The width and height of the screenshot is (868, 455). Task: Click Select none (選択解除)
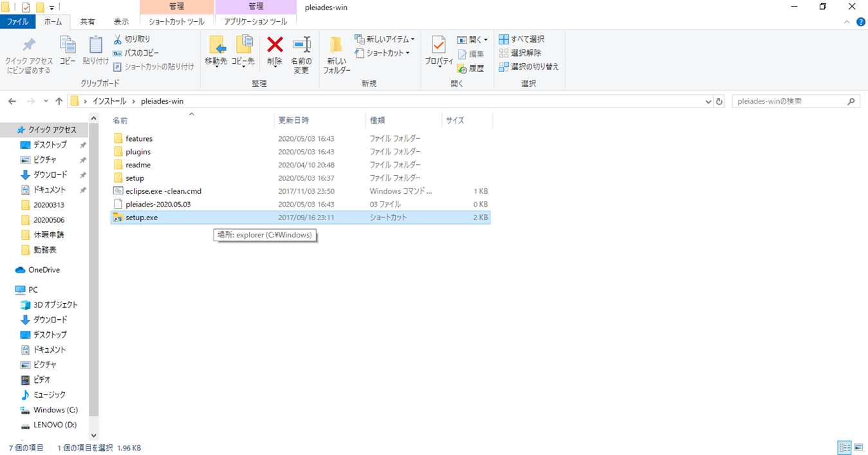(x=521, y=53)
